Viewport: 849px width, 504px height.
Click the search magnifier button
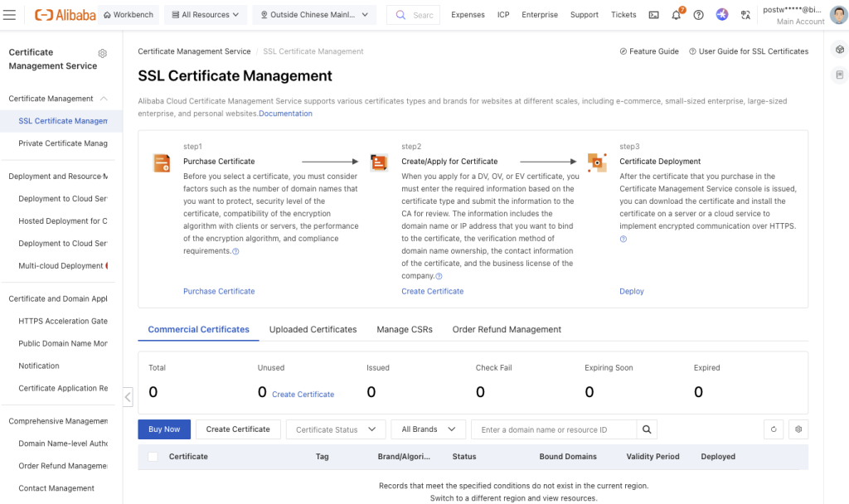648,429
